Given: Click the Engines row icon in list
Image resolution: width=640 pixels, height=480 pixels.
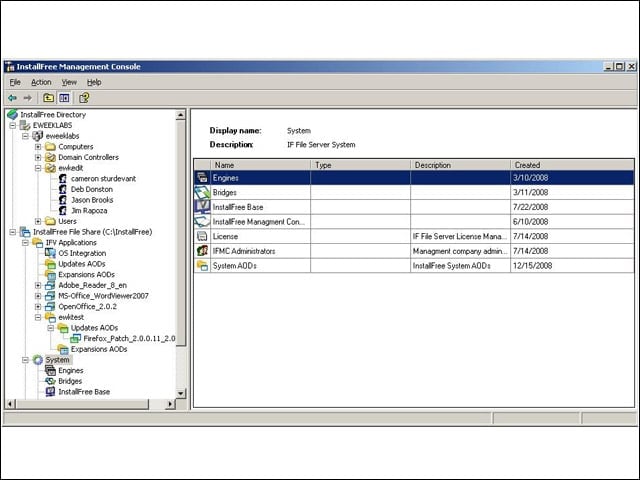Looking at the screenshot, I should [202, 178].
